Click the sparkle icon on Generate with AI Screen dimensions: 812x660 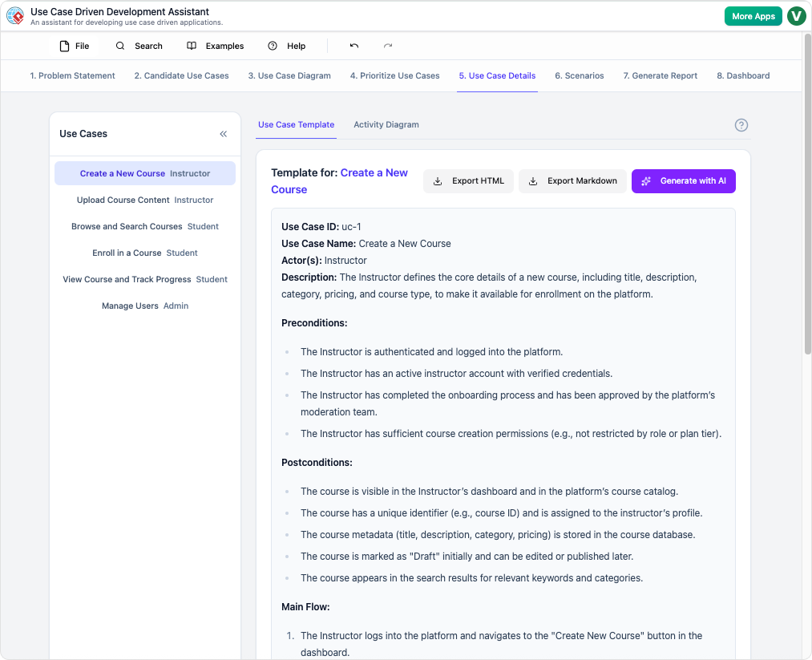646,180
